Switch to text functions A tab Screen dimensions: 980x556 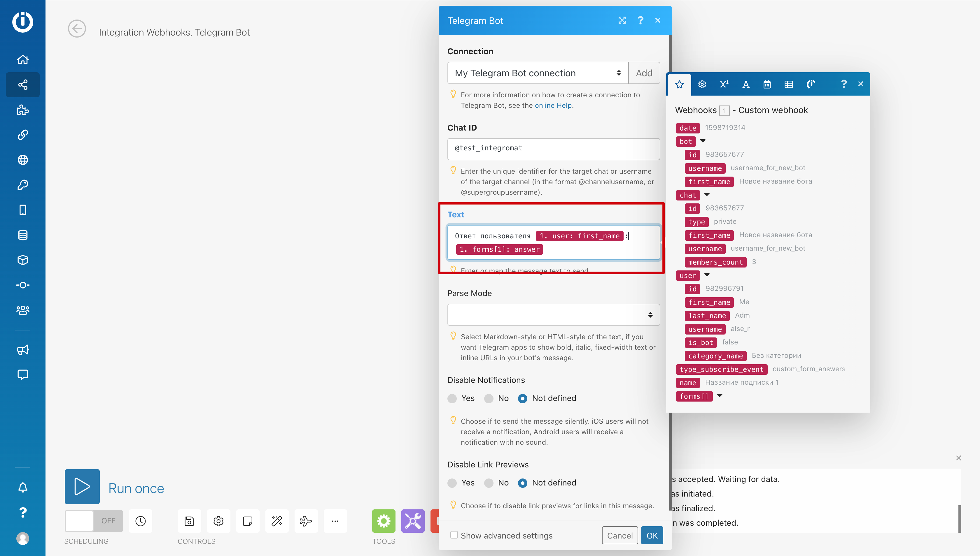coord(746,85)
